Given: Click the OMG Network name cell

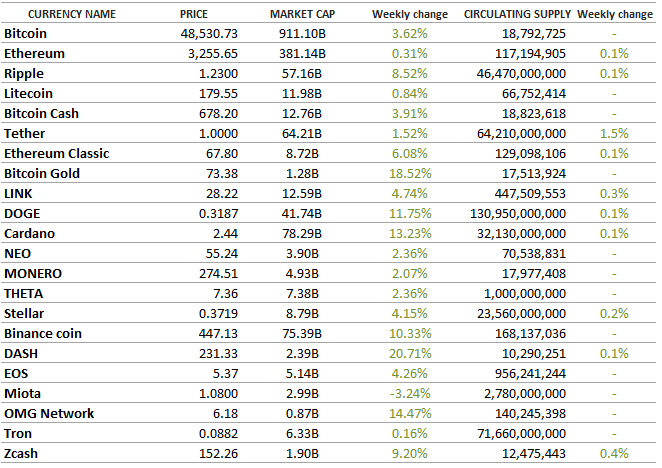Looking at the screenshot, I should (x=49, y=414).
